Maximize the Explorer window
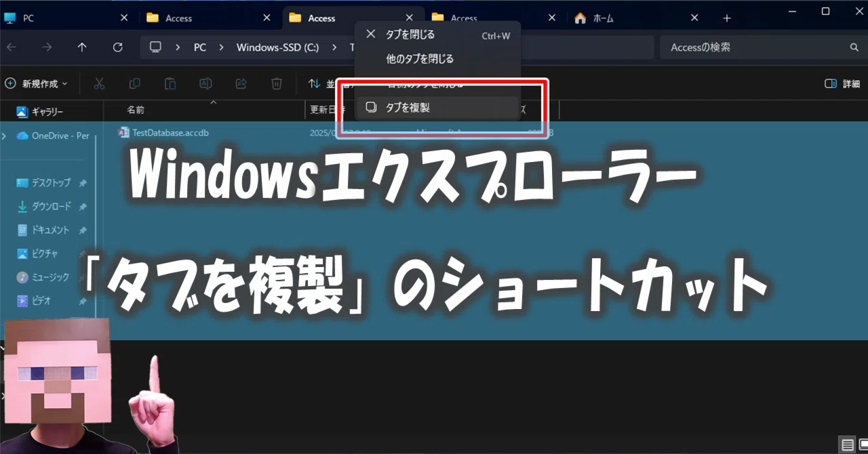Image resolution: width=868 pixels, height=454 pixels. 825,11
